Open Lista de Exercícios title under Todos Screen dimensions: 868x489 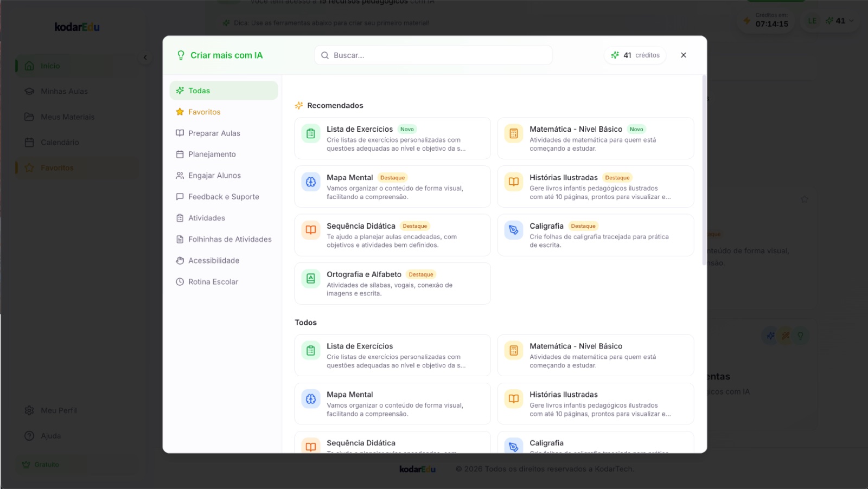[x=360, y=346]
